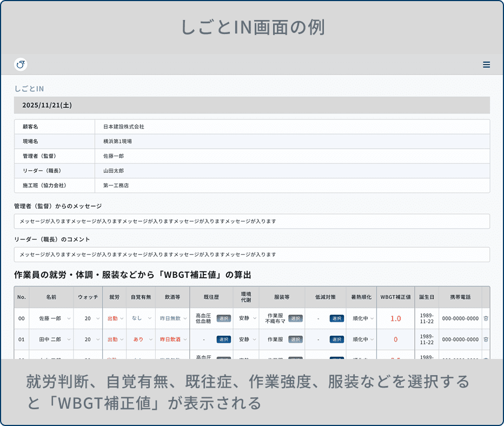The image size is (504, 426).
Task: Click 選択 button for 佐藤一郎's 服装等
Action: coord(295,318)
